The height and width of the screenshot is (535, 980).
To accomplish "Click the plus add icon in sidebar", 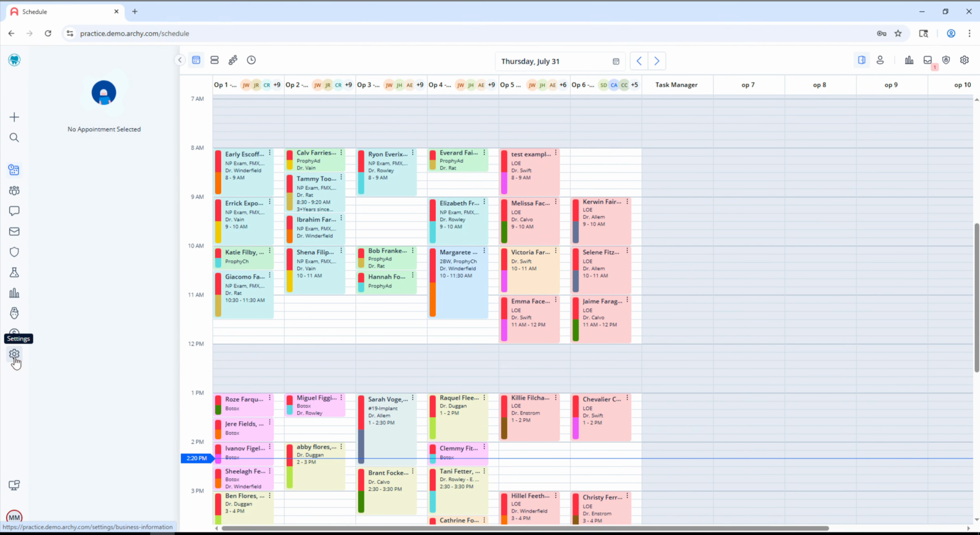I will (x=14, y=117).
